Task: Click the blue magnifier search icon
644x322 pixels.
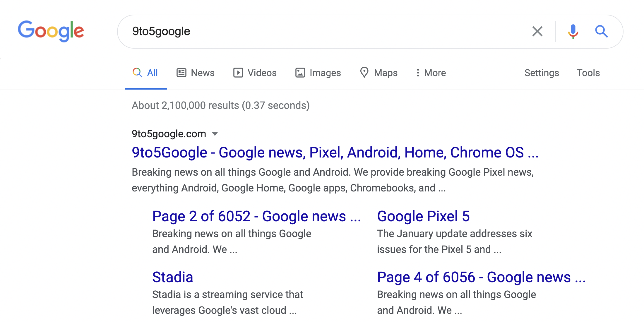Action: click(x=601, y=31)
